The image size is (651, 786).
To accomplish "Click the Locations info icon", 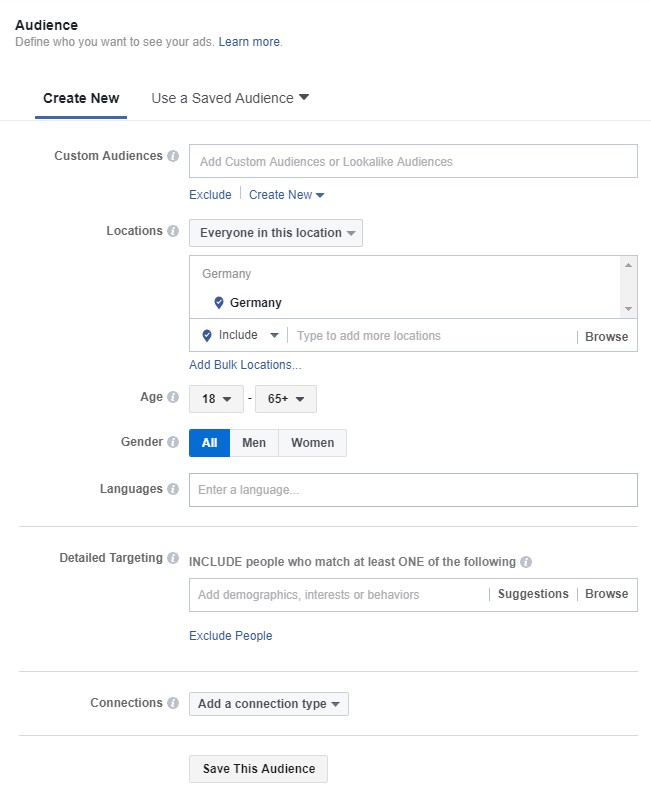I will pyautogui.click(x=173, y=231).
